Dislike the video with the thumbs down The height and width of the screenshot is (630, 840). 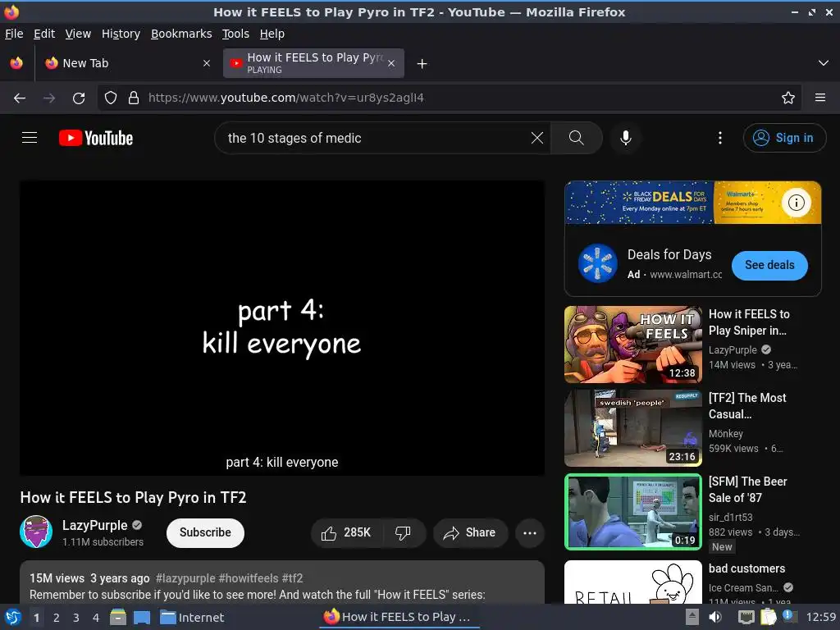(x=403, y=532)
